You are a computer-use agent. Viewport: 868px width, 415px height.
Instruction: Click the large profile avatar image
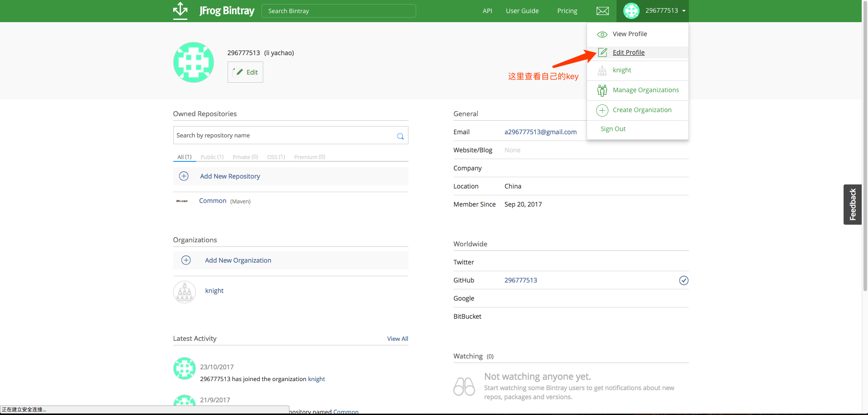(x=194, y=62)
